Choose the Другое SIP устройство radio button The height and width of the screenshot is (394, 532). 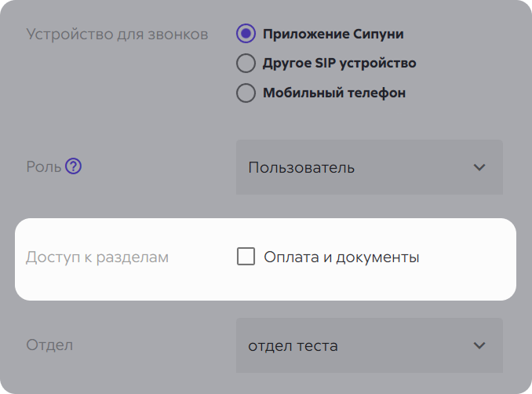pyautogui.click(x=246, y=64)
